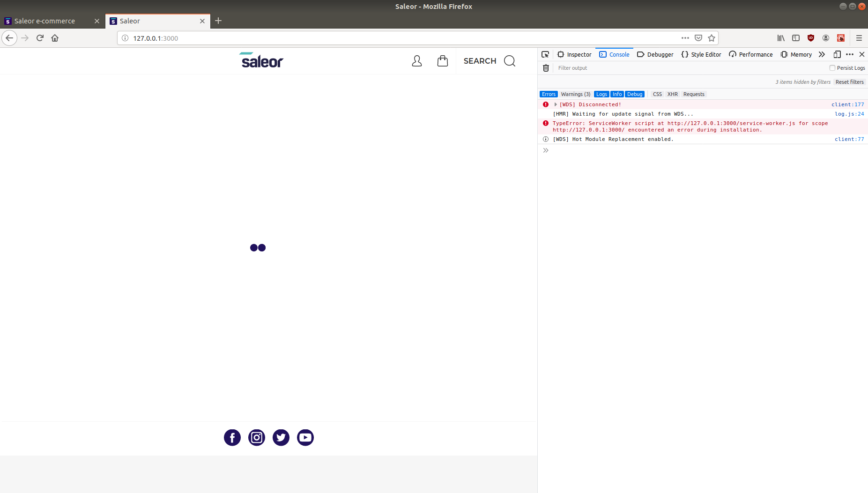Enable the Persist Logs checkbox
The height and width of the screenshot is (493, 868).
832,68
